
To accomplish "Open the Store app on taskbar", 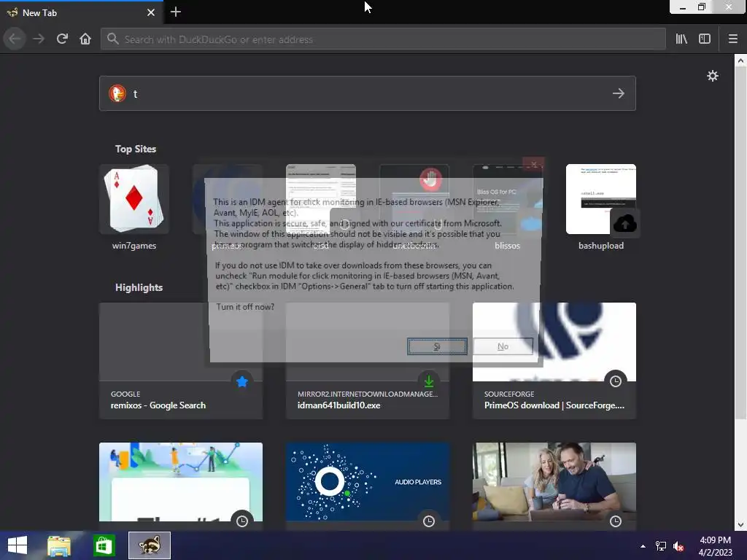I will [104, 545].
